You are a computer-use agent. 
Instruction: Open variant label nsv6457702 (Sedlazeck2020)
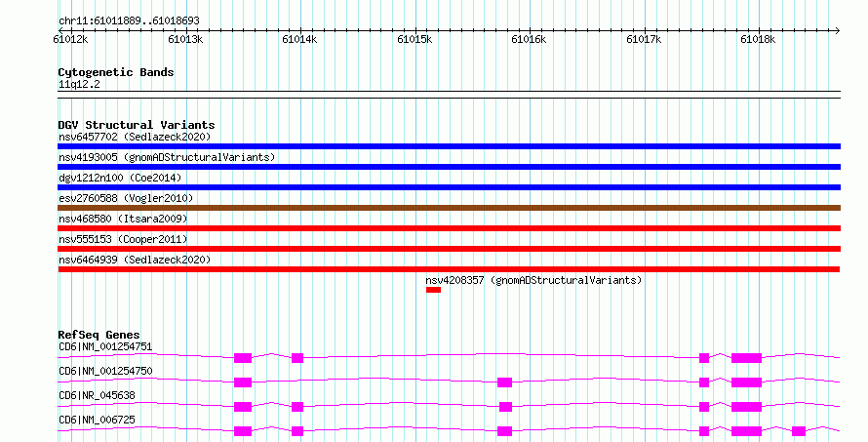pyautogui.click(x=135, y=137)
